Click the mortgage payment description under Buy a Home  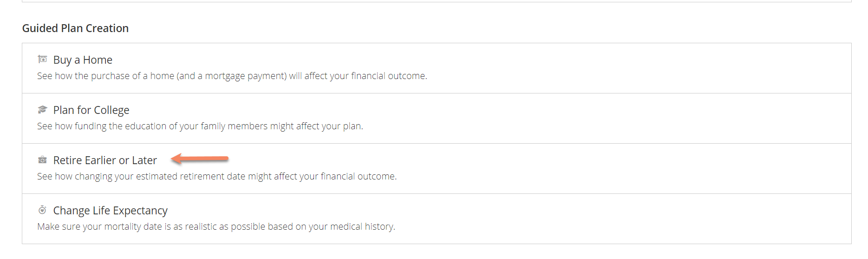pos(232,76)
